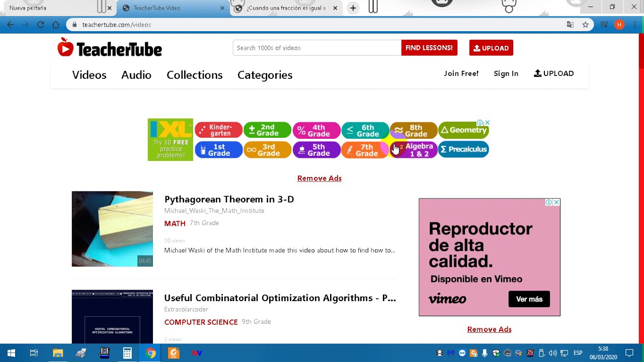Screen dimensions: 644x362
Task: Click the red UPLOAD button
Action: (x=491, y=48)
